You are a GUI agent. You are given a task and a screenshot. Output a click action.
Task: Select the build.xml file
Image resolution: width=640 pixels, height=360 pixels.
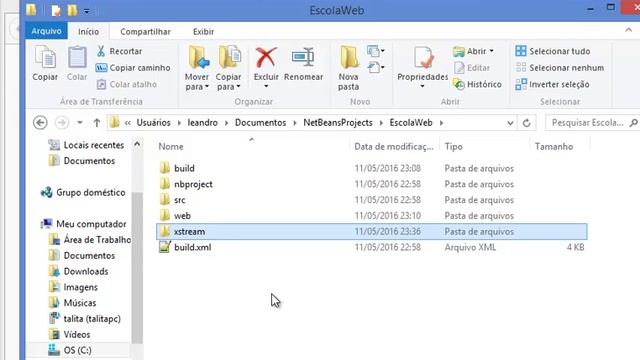[371, 247]
